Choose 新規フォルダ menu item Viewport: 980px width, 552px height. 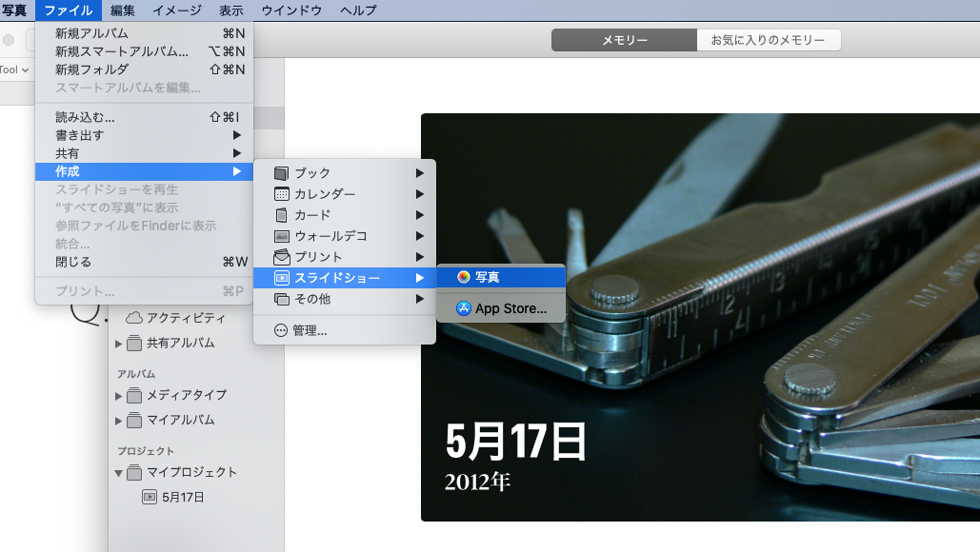pyautogui.click(x=145, y=69)
